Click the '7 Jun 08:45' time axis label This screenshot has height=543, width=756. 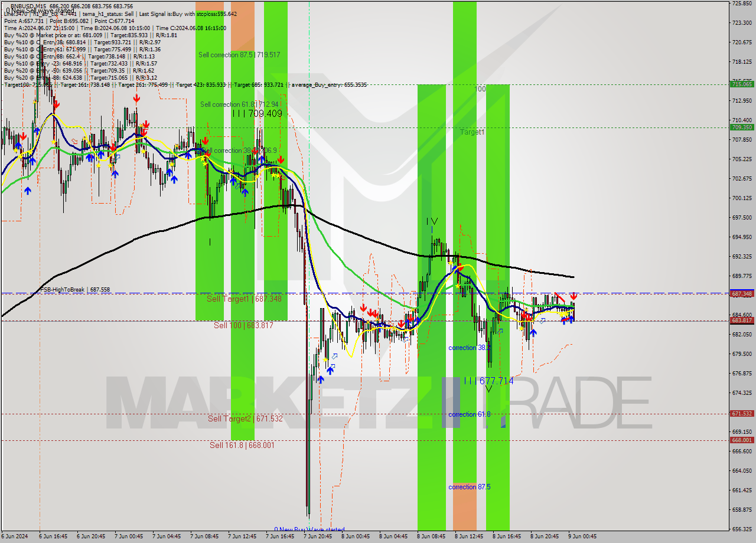[206, 537]
